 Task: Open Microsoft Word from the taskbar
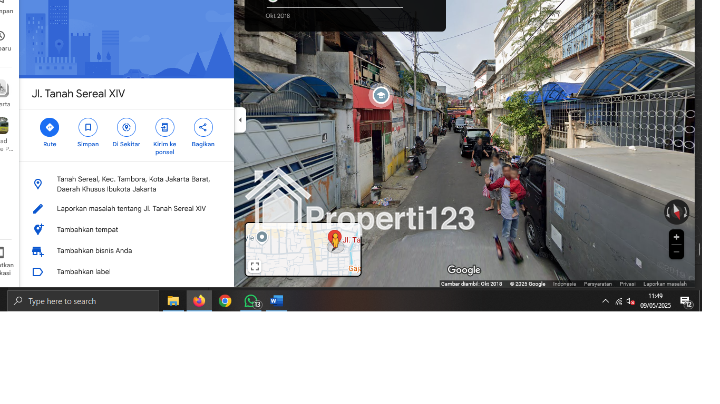click(277, 301)
